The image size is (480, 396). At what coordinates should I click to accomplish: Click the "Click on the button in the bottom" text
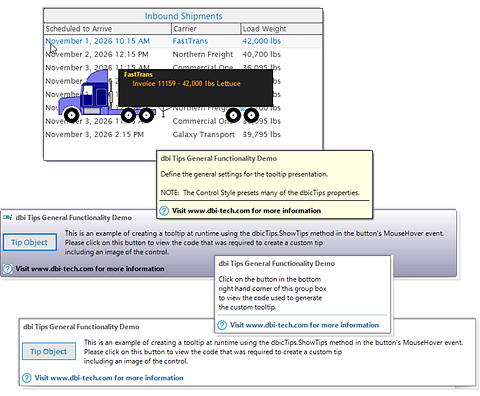tap(270, 279)
